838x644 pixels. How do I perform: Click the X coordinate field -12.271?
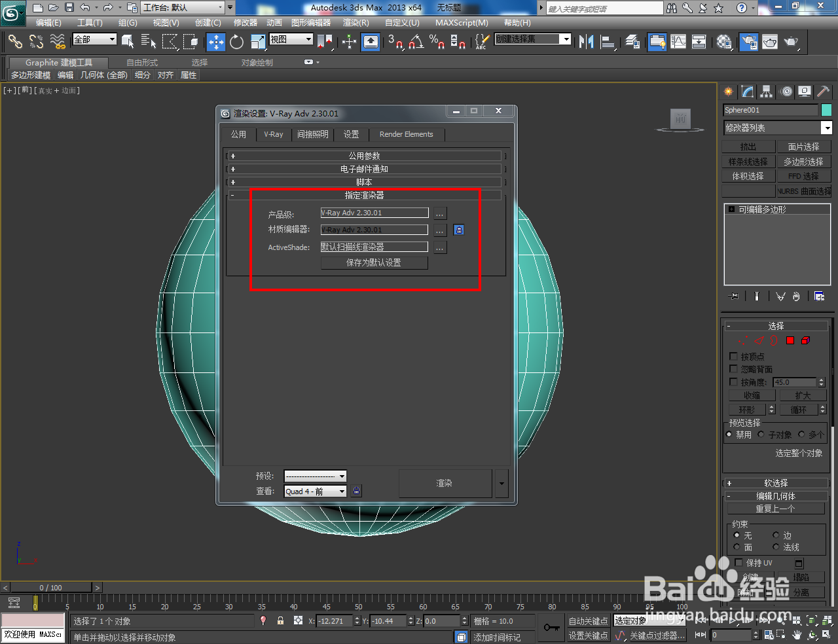(x=335, y=621)
